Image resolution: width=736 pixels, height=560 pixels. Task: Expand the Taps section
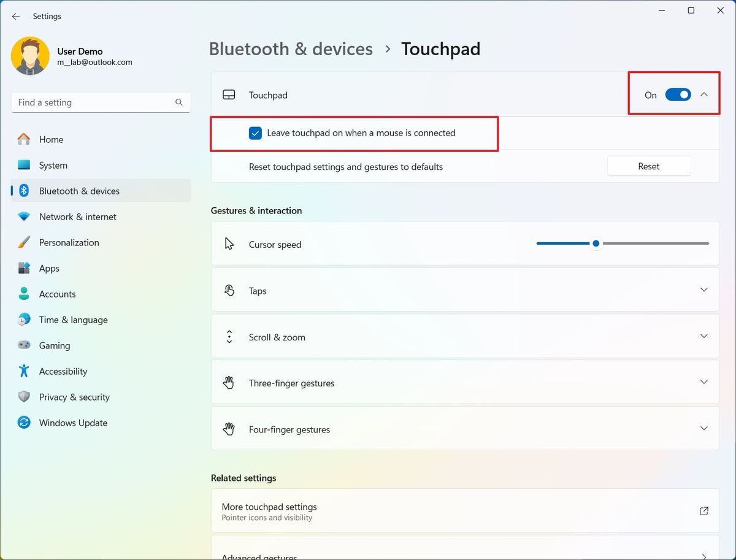(x=703, y=290)
